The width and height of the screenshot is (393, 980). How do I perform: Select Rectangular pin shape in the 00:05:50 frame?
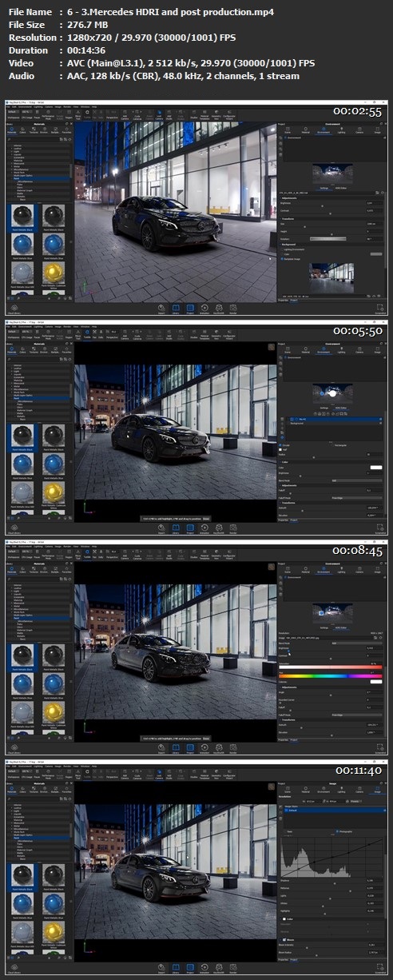point(339,445)
